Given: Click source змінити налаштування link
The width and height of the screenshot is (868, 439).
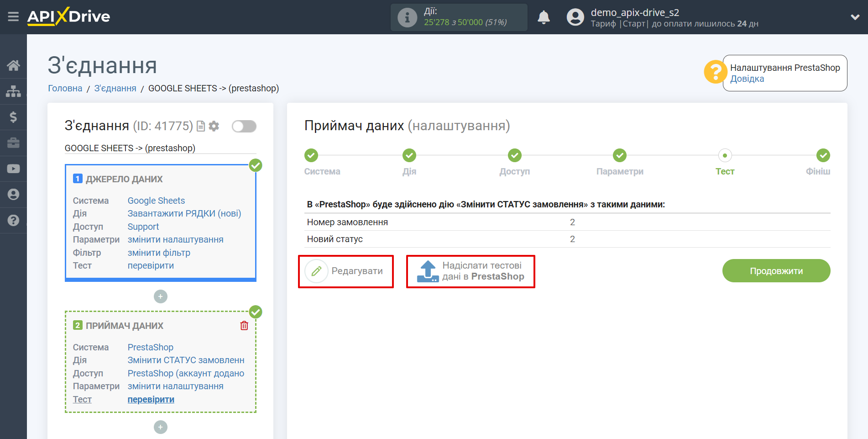Looking at the screenshot, I should coord(176,239).
